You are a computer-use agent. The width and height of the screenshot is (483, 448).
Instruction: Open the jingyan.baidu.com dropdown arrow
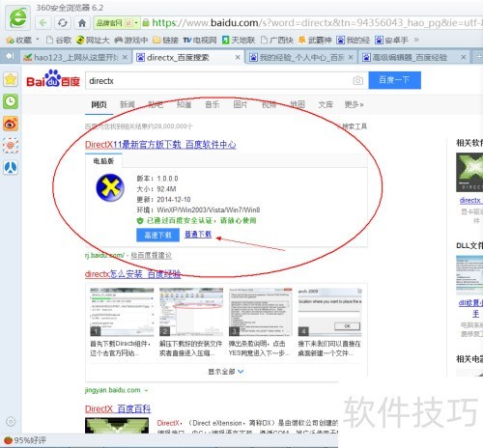tap(146, 391)
